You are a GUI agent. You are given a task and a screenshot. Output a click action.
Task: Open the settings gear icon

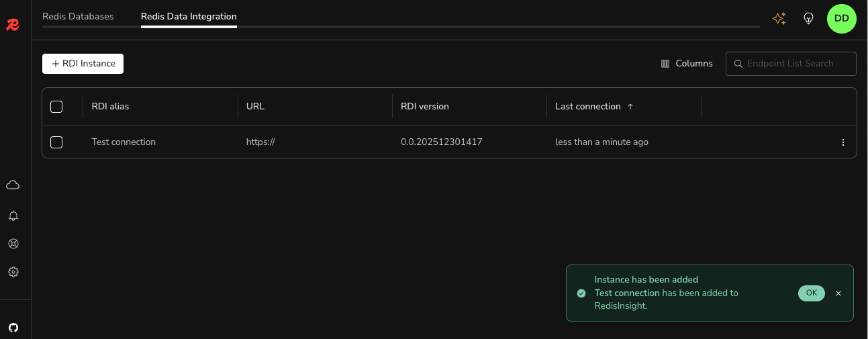tap(13, 272)
